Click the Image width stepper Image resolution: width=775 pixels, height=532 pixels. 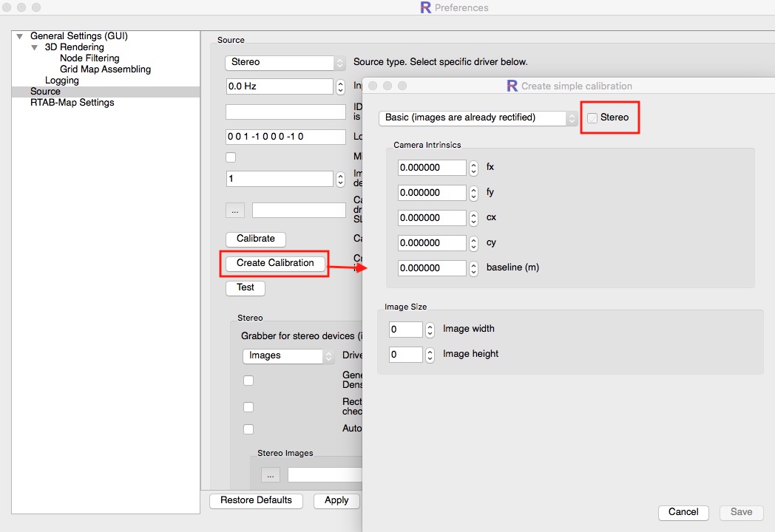[430, 330]
